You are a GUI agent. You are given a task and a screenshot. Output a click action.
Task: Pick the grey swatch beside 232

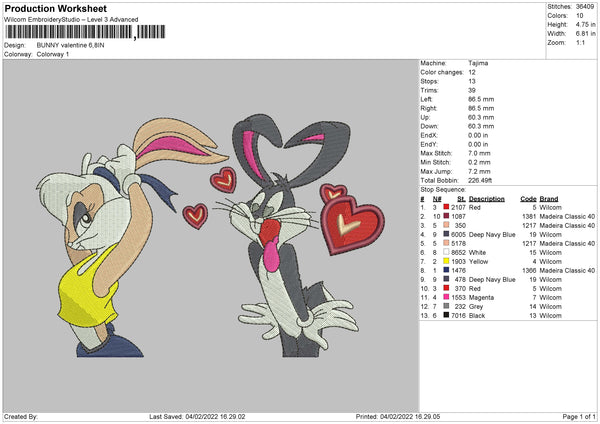446,306
